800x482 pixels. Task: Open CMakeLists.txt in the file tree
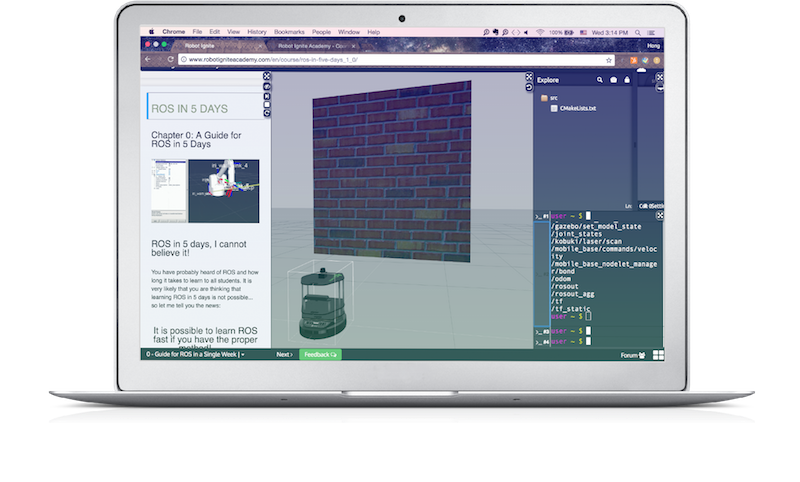[577, 108]
